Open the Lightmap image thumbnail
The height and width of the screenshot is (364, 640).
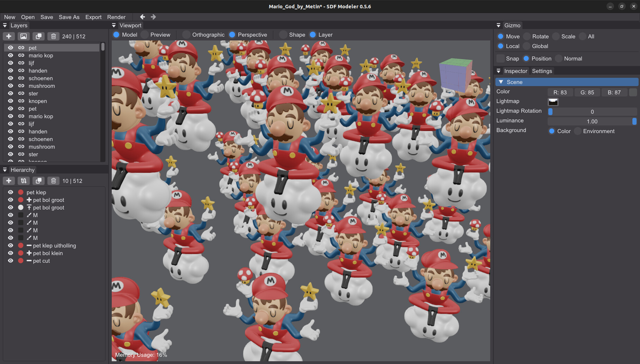click(x=553, y=102)
